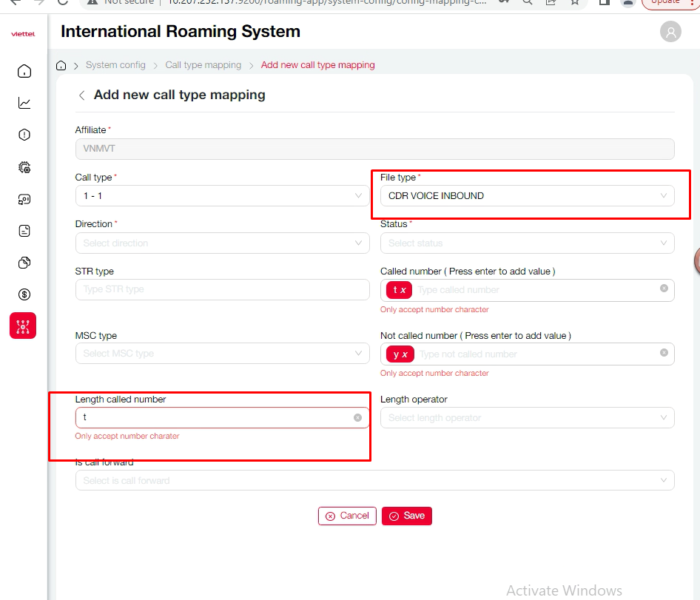Click the dollar sign icon in the sidebar
The height and width of the screenshot is (600, 700).
tap(24, 294)
